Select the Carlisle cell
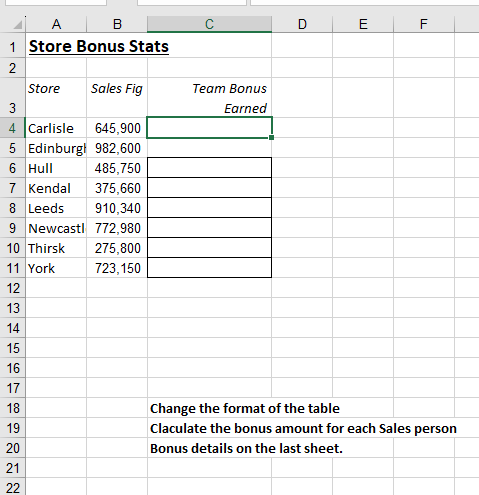The image size is (479, 495). [56, 128]
